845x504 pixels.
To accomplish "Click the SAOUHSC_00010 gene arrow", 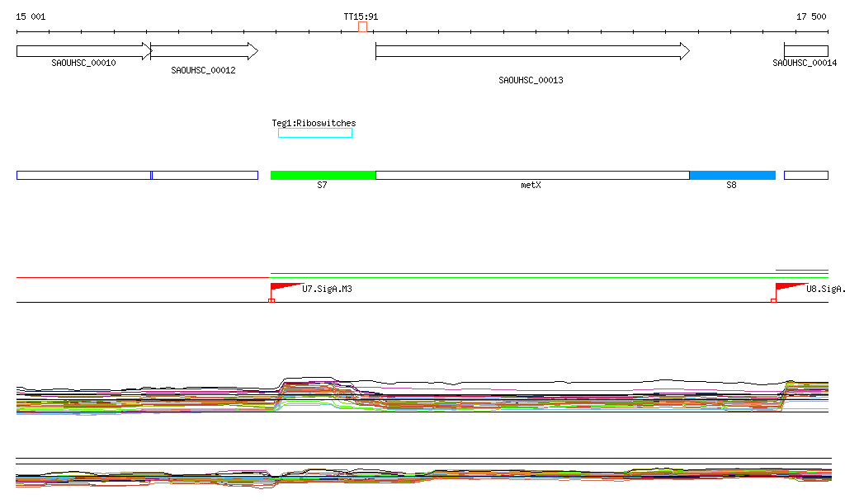I will click(x=83, y=51).
